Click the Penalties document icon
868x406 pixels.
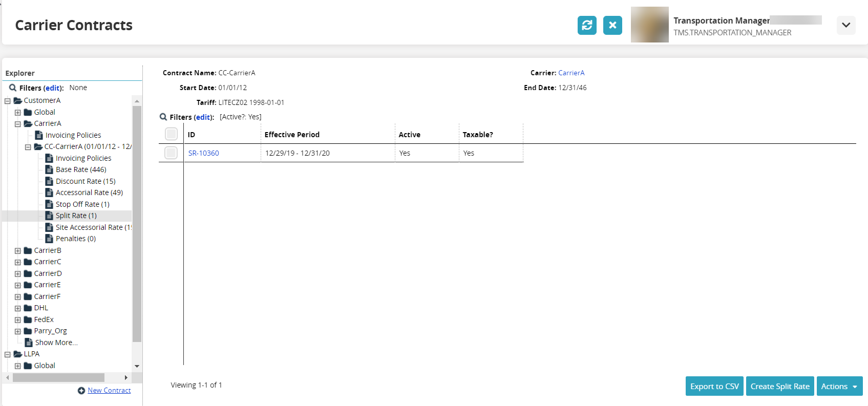point(49,239)
